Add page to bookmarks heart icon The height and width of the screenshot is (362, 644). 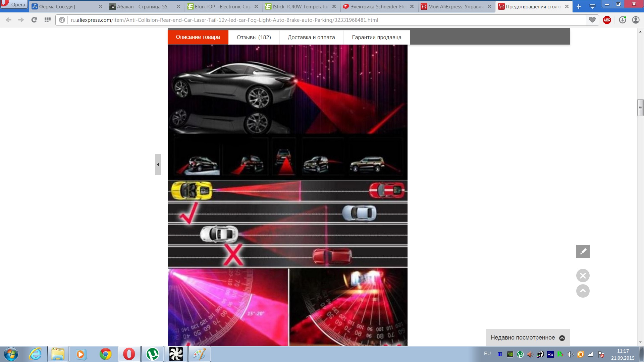[592, 20]
